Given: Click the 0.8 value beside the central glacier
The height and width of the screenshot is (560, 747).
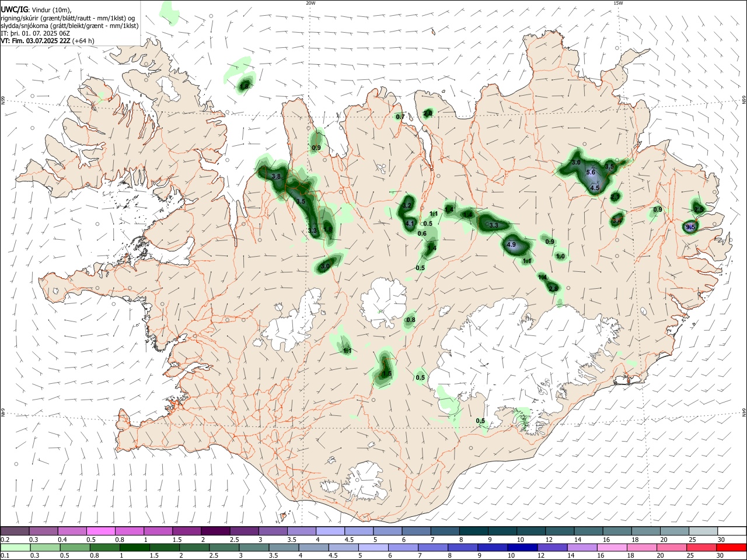Looking at the screenshot, I should tap(411, 320).
